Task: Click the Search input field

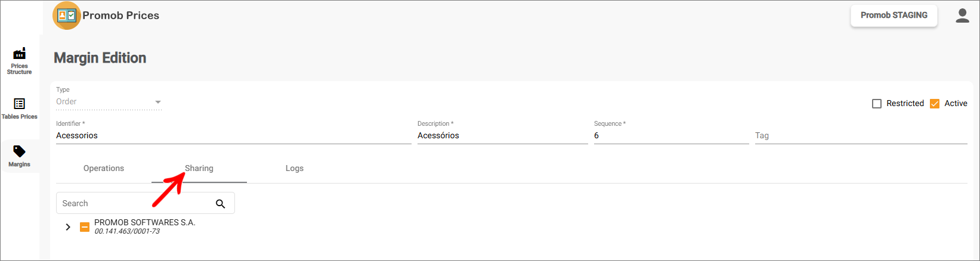Action: 134,203
